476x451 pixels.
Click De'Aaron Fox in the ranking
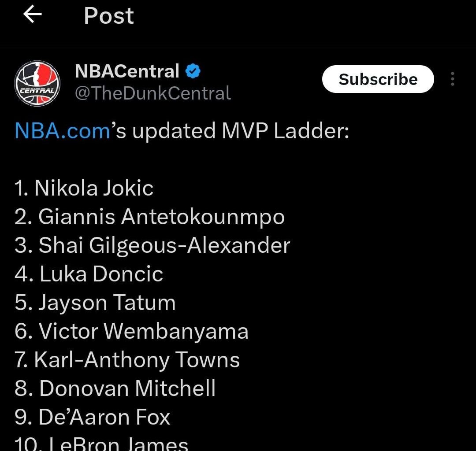[x=93, y=417]
